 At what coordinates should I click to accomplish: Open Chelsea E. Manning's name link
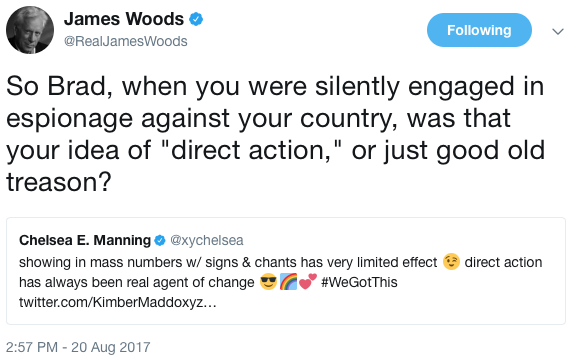click(x=85, y=240)
